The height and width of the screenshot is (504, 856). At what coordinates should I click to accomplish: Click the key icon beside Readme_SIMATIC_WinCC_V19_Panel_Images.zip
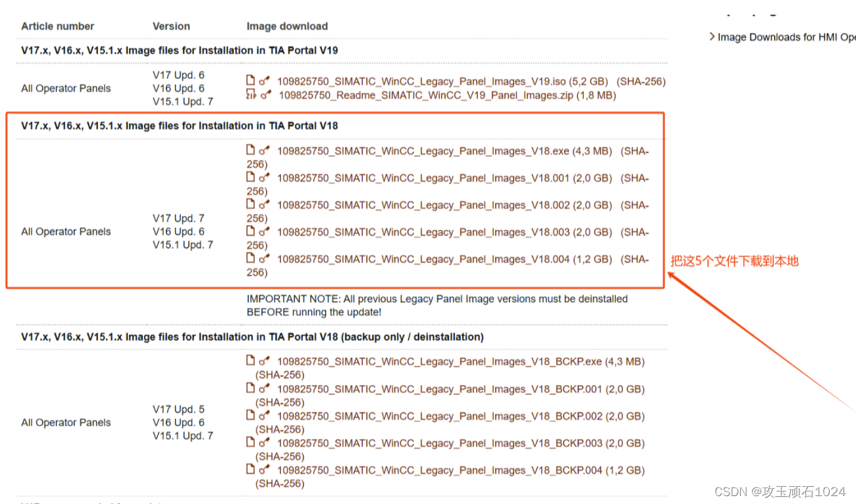coord(266,95)
